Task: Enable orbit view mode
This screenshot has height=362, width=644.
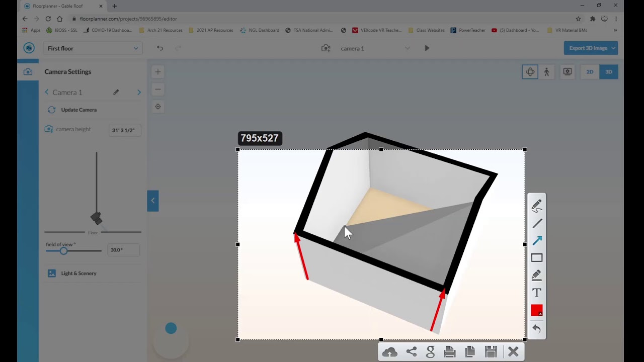Action: point(530,72)
